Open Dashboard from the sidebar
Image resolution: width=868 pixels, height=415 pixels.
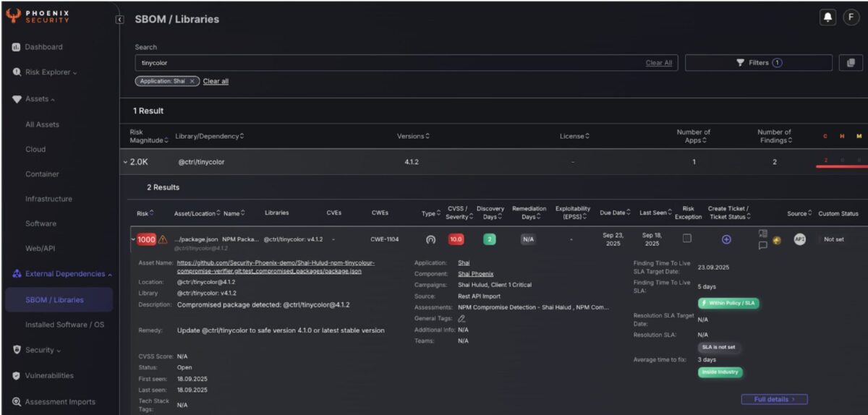[43, 47]
